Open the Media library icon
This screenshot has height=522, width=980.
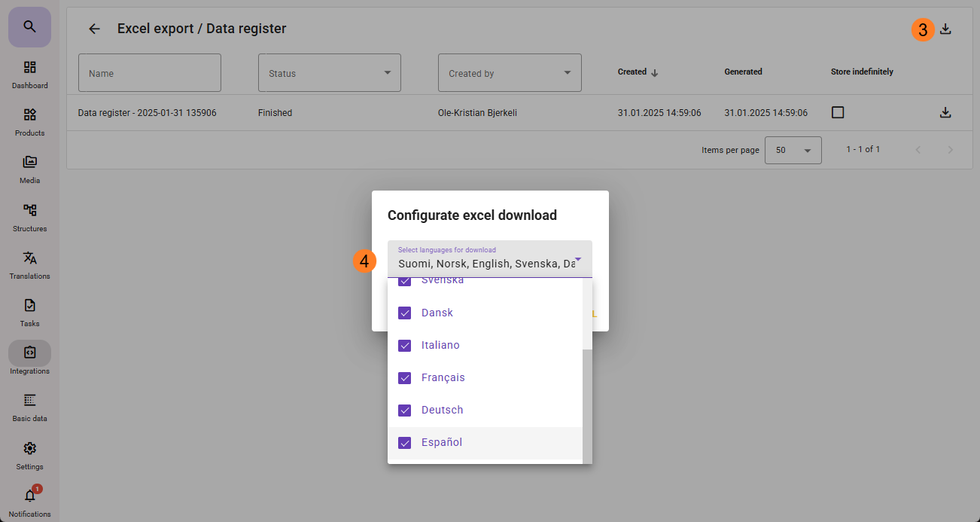pyautogui.click(x=29, y=169)
